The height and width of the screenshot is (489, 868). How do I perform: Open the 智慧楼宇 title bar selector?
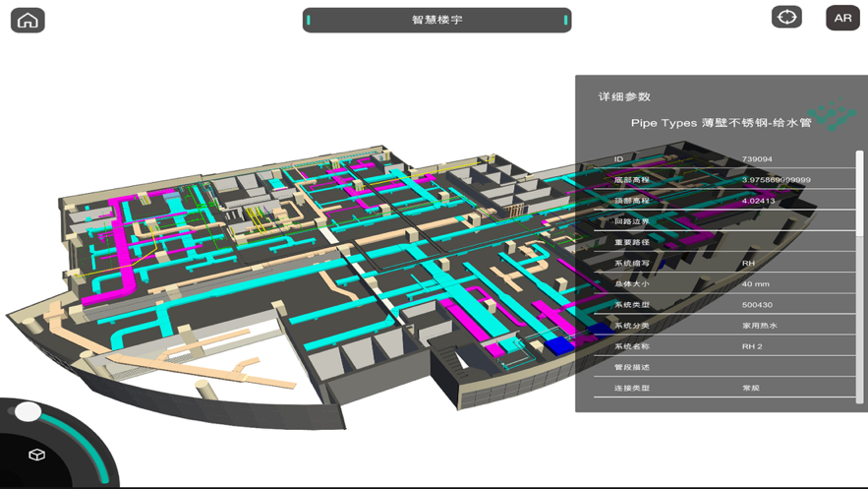coord(436,20)
